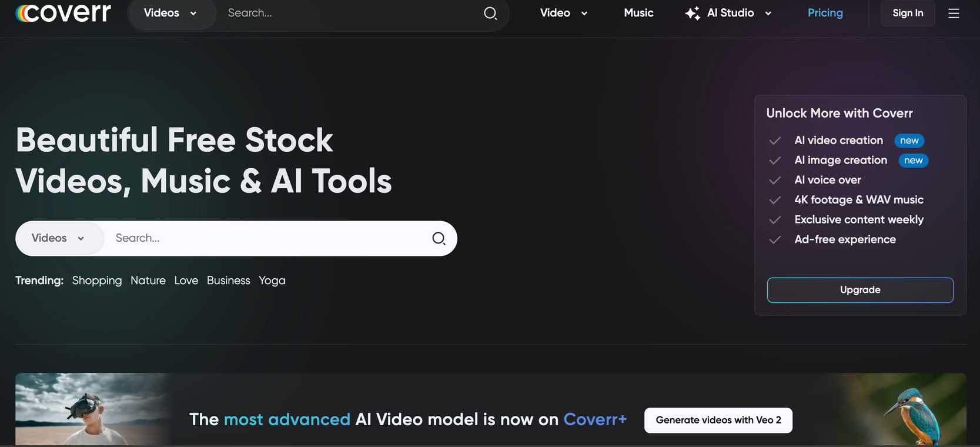The image size is (980, 447).
Task: Click "Exclusive content weekly" text
Action: 859,219
